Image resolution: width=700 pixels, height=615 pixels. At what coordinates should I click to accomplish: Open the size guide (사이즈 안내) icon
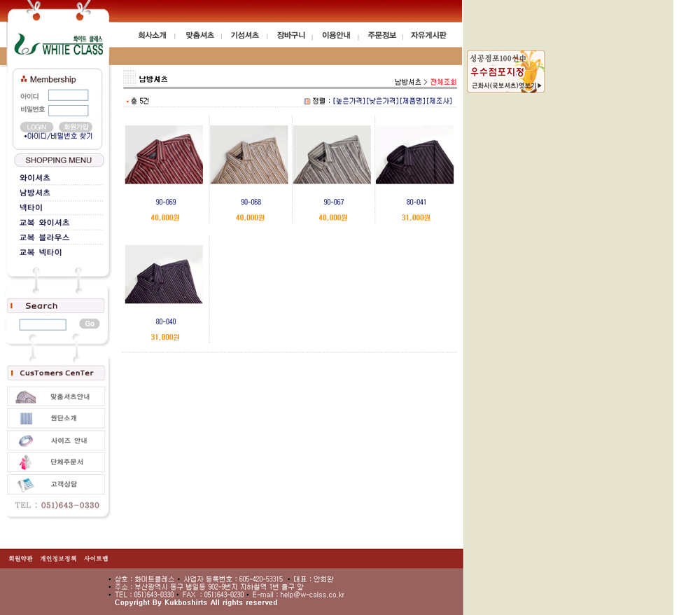click(x=26, y=441)
